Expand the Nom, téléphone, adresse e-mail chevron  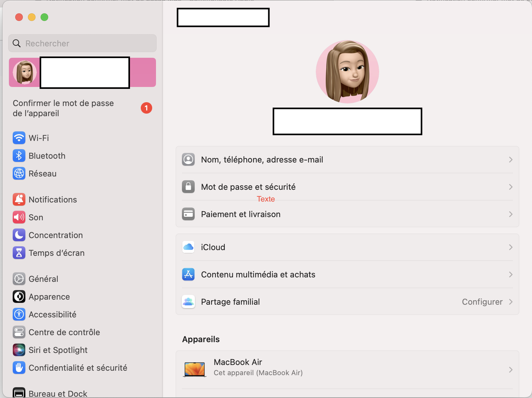point(510,159)
